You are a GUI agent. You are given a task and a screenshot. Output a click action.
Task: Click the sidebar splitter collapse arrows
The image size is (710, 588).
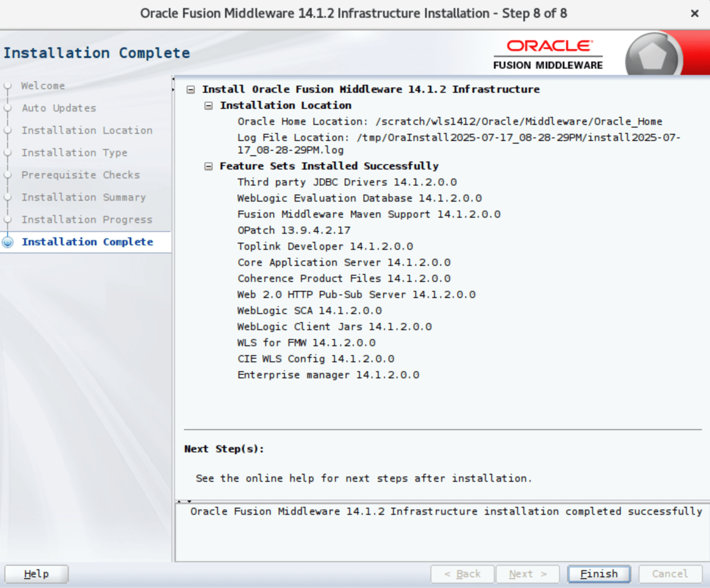coord(173,85)
